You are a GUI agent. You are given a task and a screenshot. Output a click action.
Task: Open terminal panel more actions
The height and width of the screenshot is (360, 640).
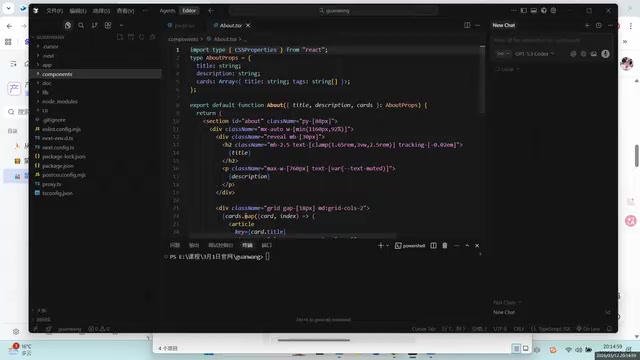[456, 245]
